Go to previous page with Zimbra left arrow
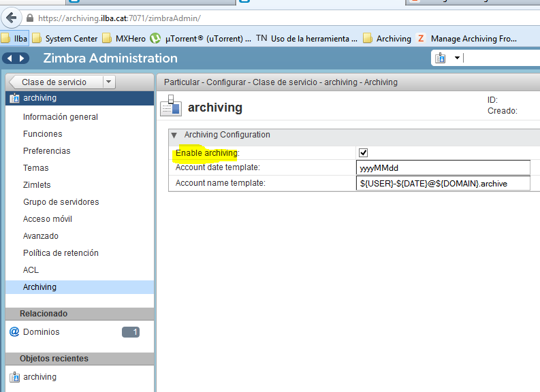The image size is (540, 392). [10, 58]
